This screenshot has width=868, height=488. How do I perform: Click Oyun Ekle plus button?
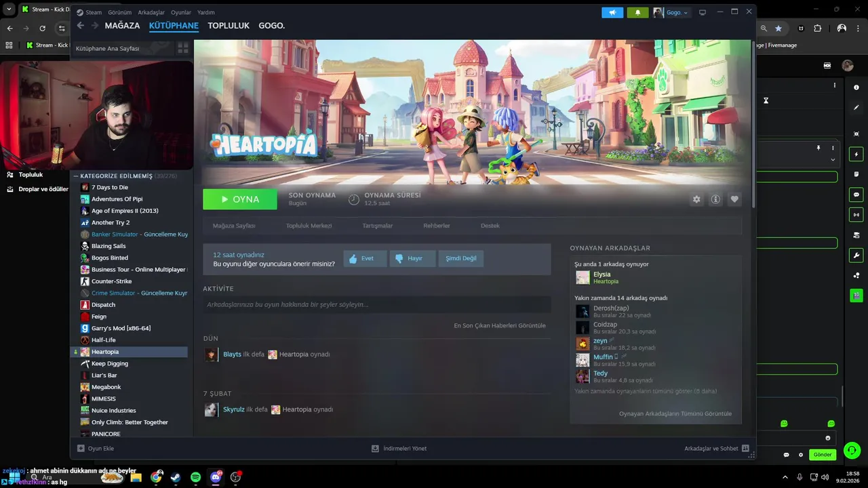click(x=96, y=448)
